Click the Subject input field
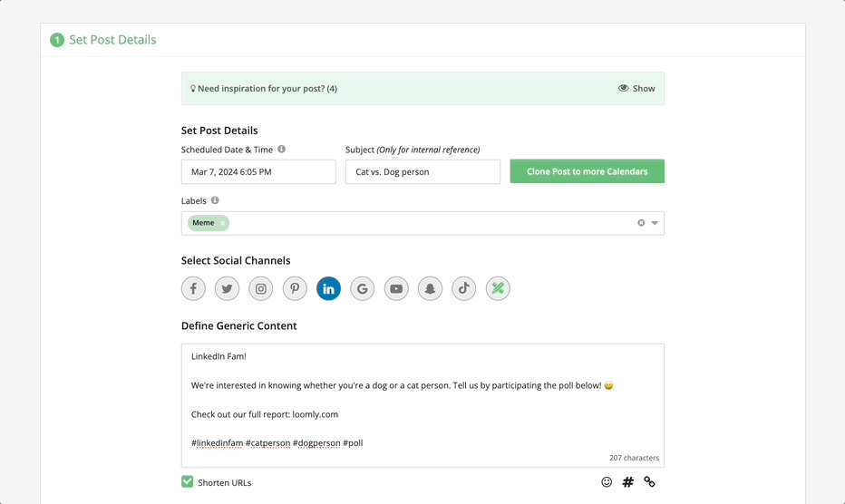Viewport: 845px width, 504px height. 422,171
